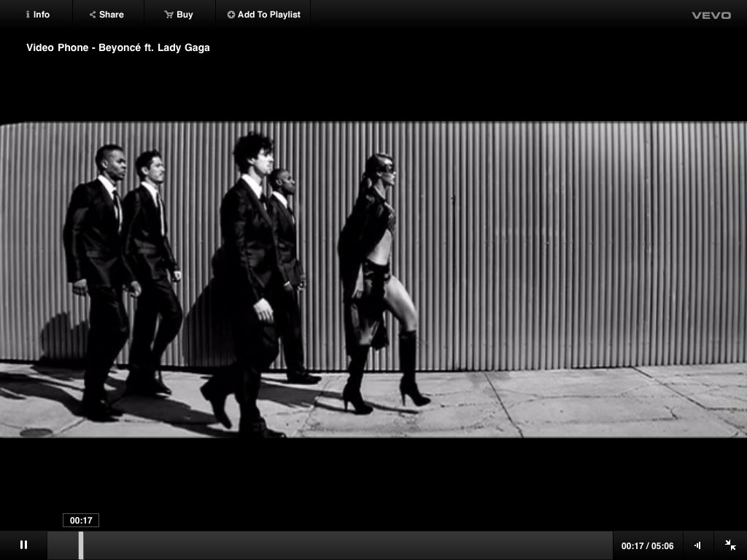Image resolution: width=747 pixels, height=560 pixels.
Task: Click the VEVO logo
Action: coord(711,15)
